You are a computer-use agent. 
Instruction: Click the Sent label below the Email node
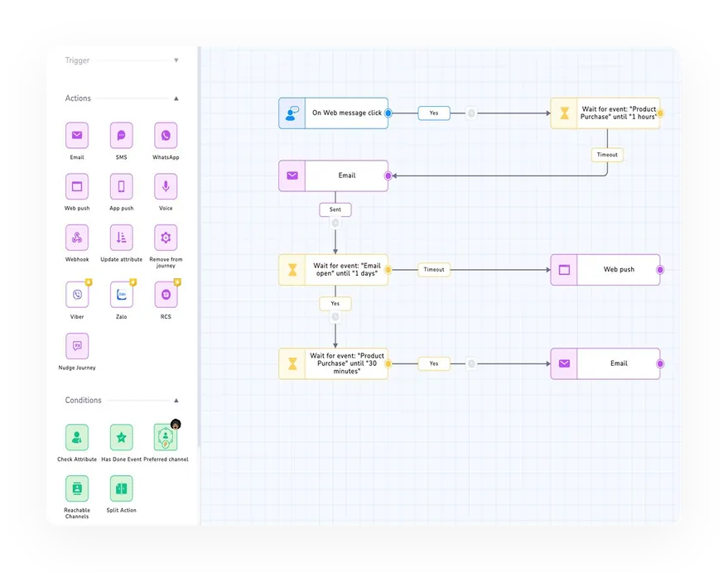[x=335, y=209]
